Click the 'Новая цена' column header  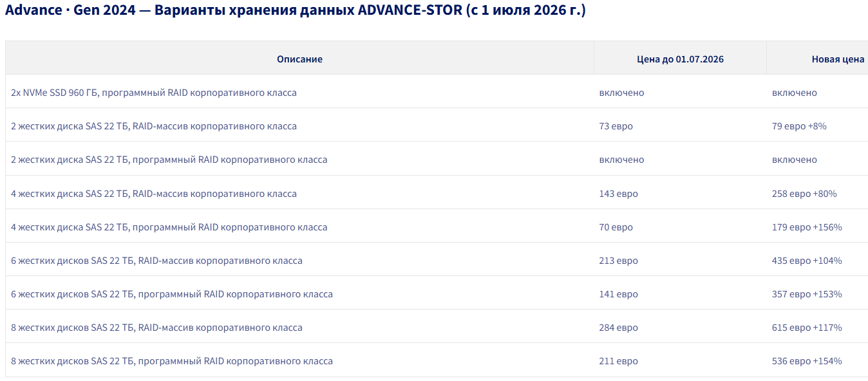(838, 59)
